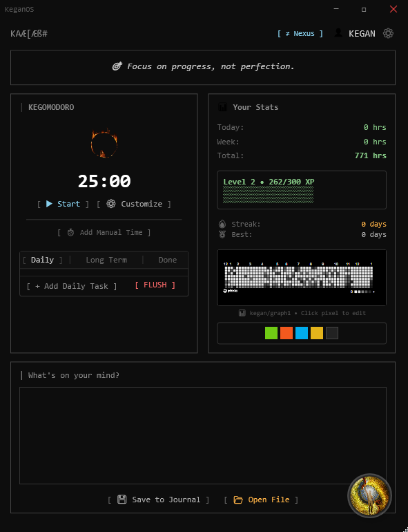Click the flaming ring timer icon
Image resolution: width=408 pixels, height=532 pixels.
104,143
